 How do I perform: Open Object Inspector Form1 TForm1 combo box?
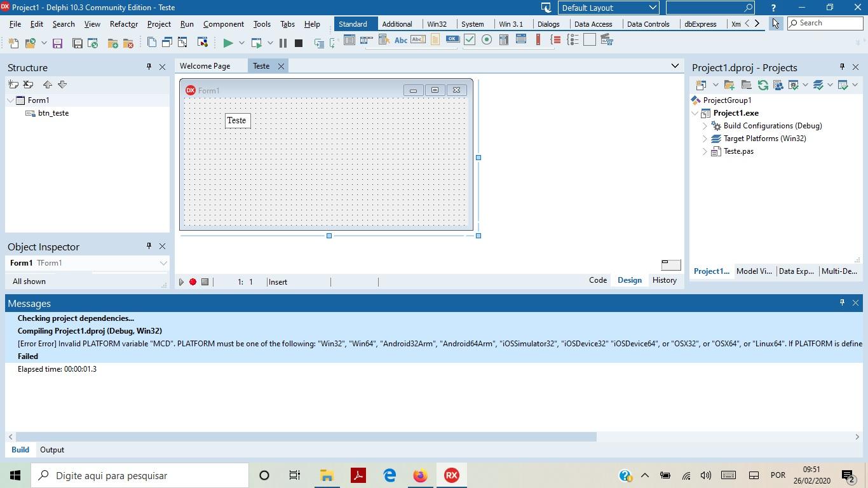click(88, 263)
